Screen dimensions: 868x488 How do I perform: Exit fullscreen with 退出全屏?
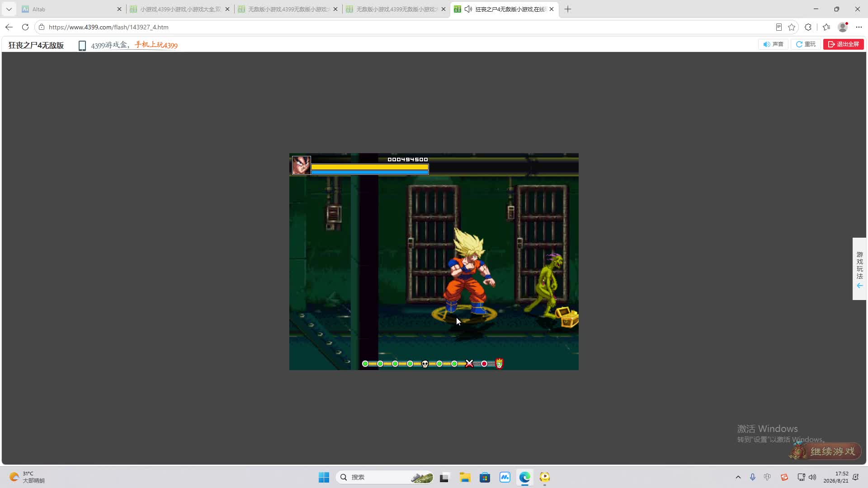844,44
